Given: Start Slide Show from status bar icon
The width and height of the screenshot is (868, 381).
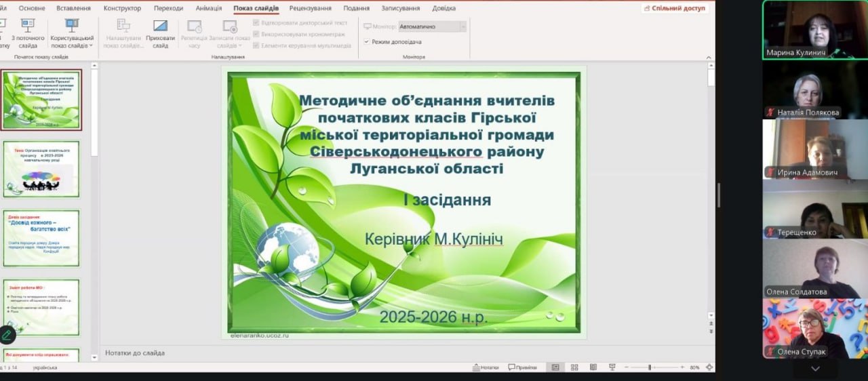Looking at the screenshot, I should pyautogui.click(x=612, y=367).
